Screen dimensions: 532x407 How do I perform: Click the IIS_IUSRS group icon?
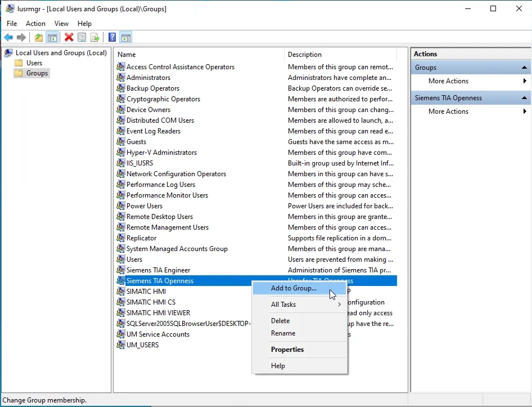click(120, 163)
